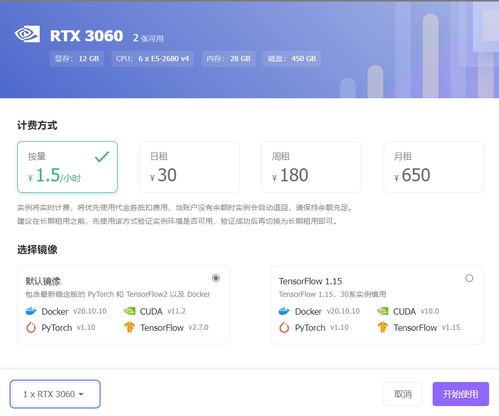This screenshot has height=416, width=499.
Task: Choose the 周租 ¥180 billing option
Action: pos(311,167)
